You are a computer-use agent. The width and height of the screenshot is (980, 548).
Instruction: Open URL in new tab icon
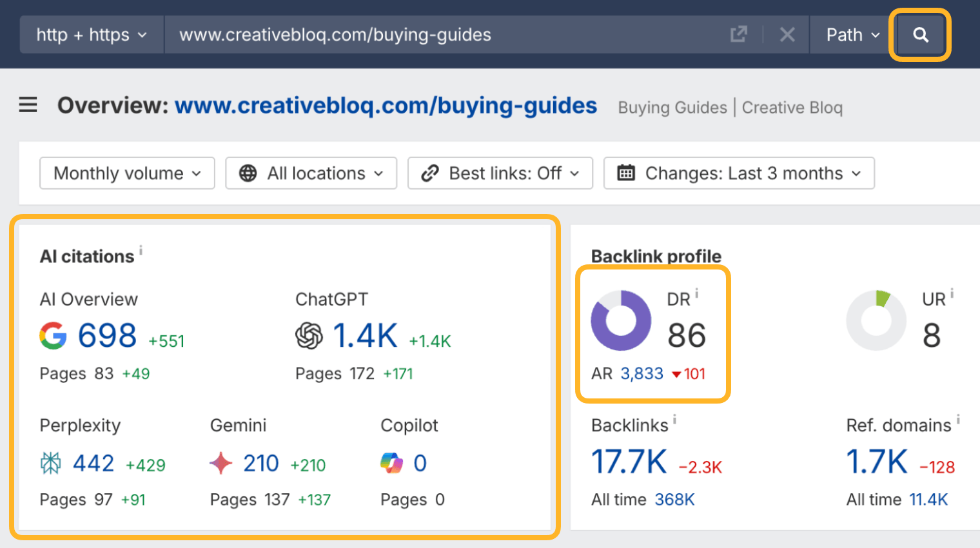[x=738, y=35]
